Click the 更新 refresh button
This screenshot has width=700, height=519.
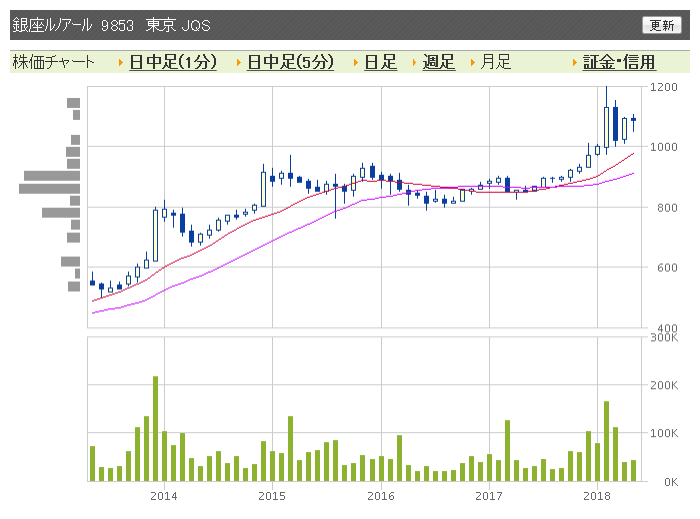(x=662, y=25)
